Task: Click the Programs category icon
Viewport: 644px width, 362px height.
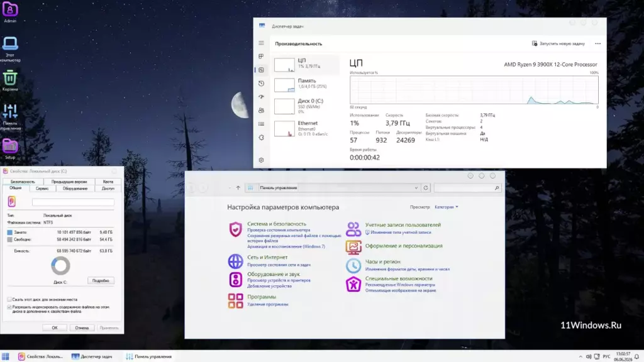Action: click(235, 300)
